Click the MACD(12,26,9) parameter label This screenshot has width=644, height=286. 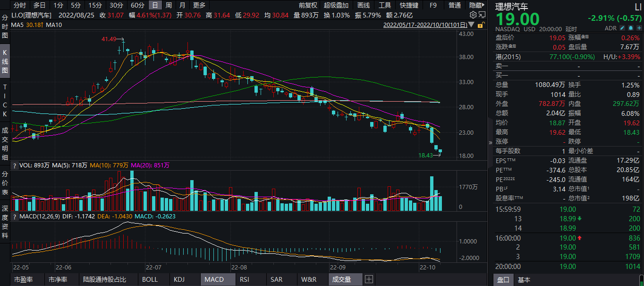click(39, 217)
